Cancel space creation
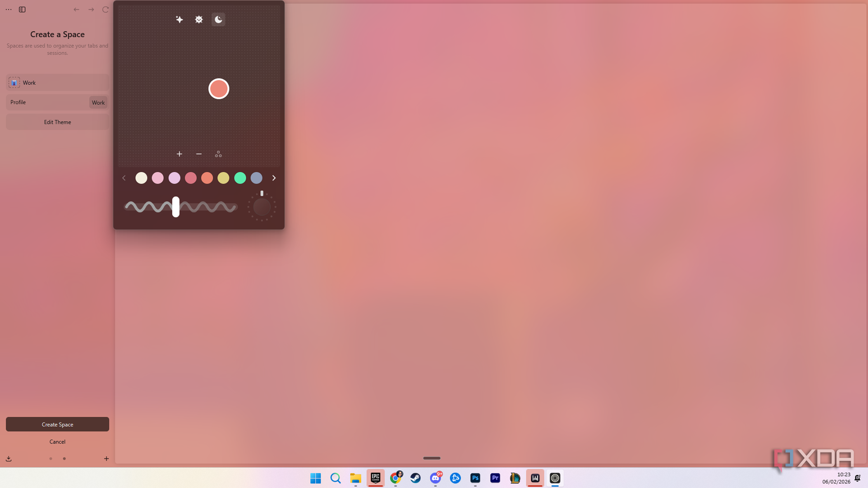 (x=57, y=442)
